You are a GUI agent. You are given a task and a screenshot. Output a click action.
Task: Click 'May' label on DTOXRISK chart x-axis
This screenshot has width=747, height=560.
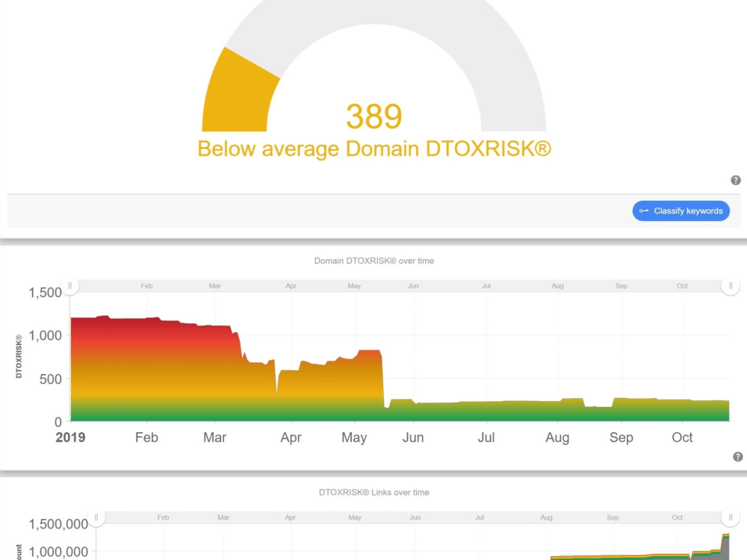pos(354,438)
